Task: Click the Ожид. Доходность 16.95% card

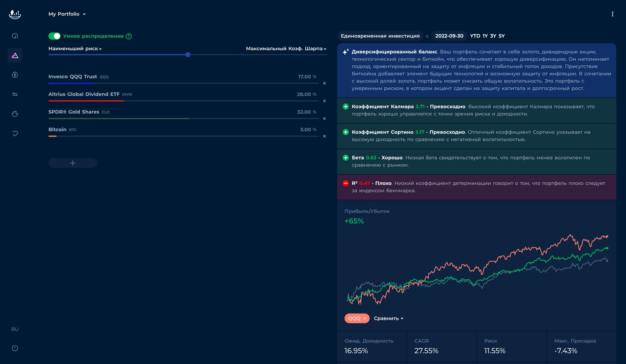Action: tap(372, 346)
